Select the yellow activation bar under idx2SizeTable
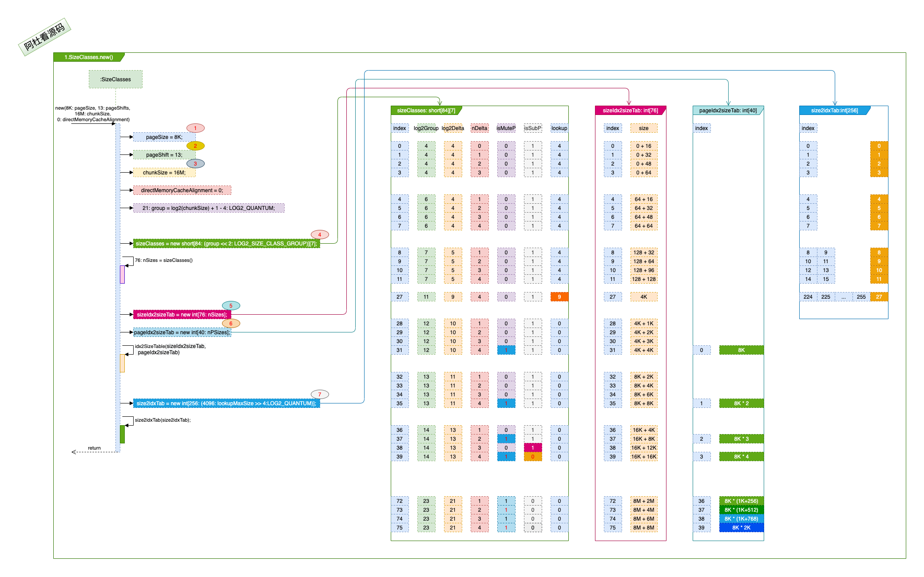This screenshot has height=577, width=924. 122,363
